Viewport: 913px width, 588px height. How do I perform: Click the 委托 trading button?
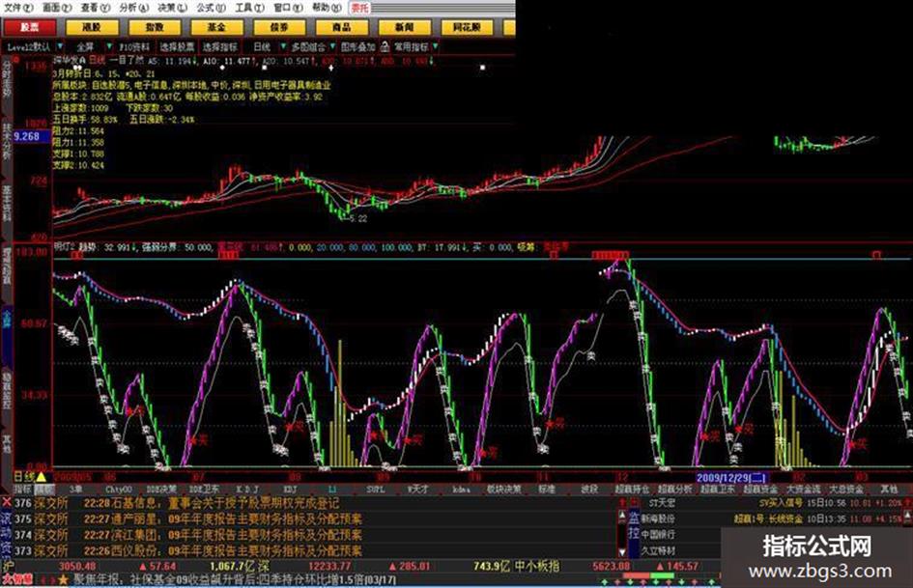[359, 8]
